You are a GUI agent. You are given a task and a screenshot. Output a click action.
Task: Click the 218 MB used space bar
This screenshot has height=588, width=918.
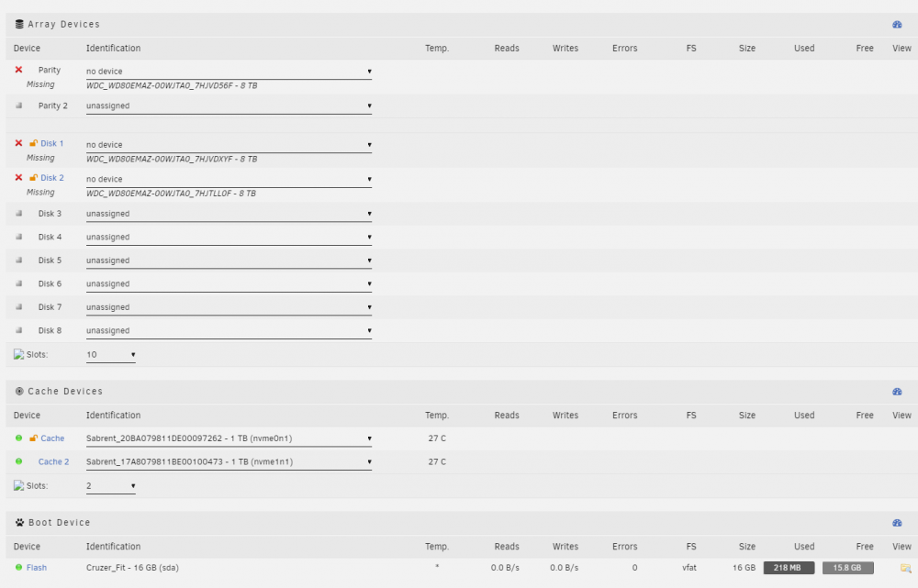789,568
